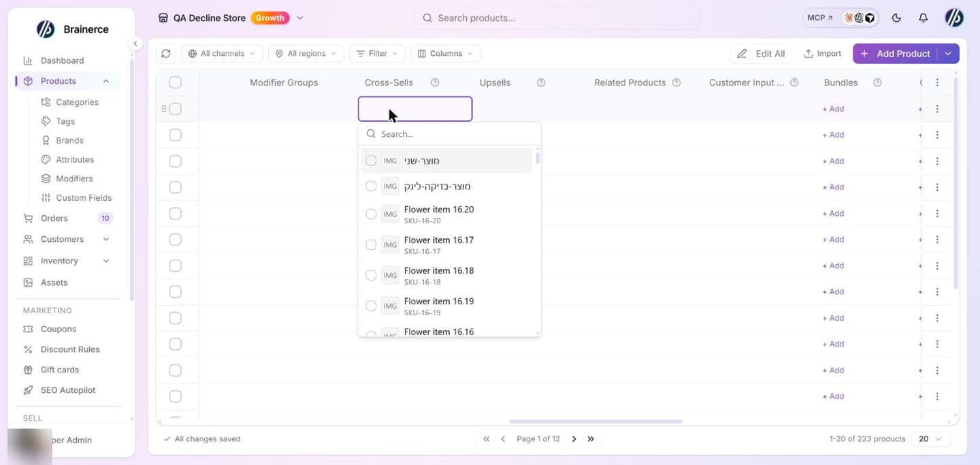Open the user avatar menu in top bar

click(954, 18)
